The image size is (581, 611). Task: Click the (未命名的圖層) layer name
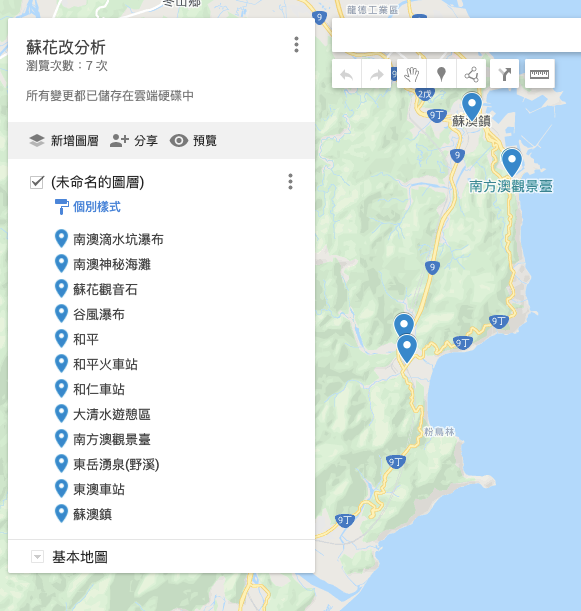point(97,182)
